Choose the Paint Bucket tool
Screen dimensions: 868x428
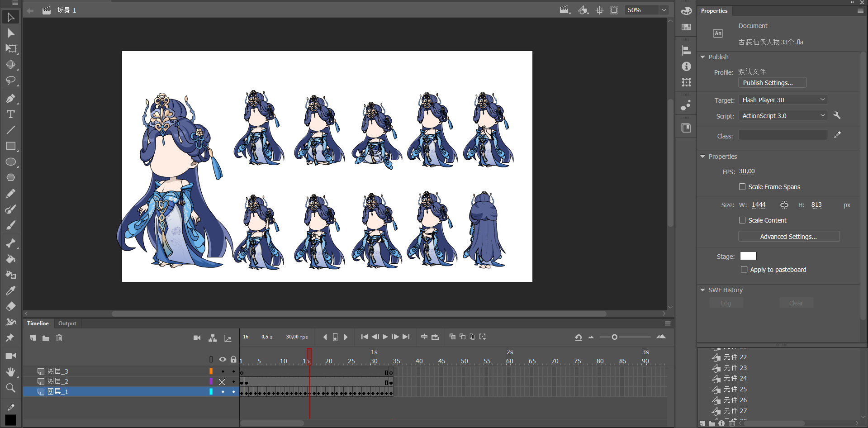10,259
